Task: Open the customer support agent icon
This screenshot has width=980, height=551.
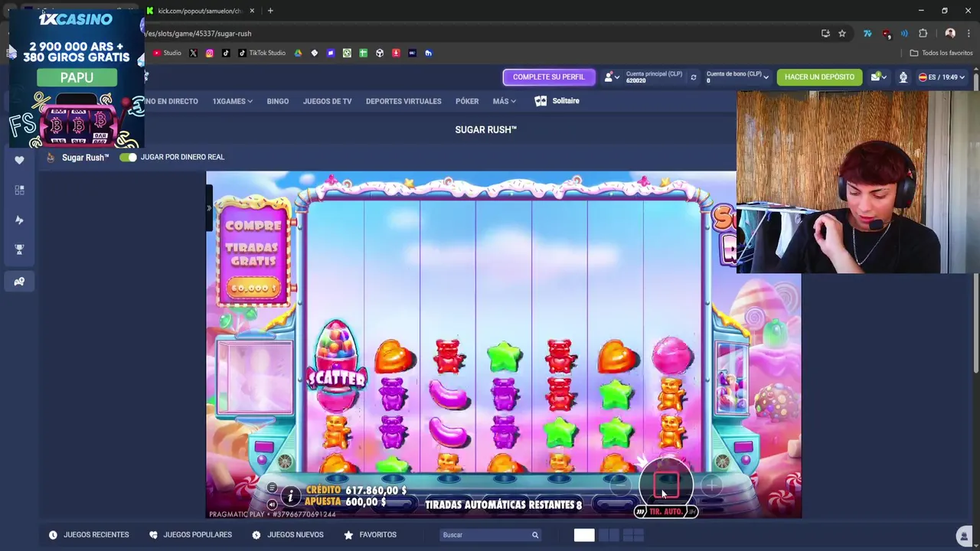Action: (903, 77)
